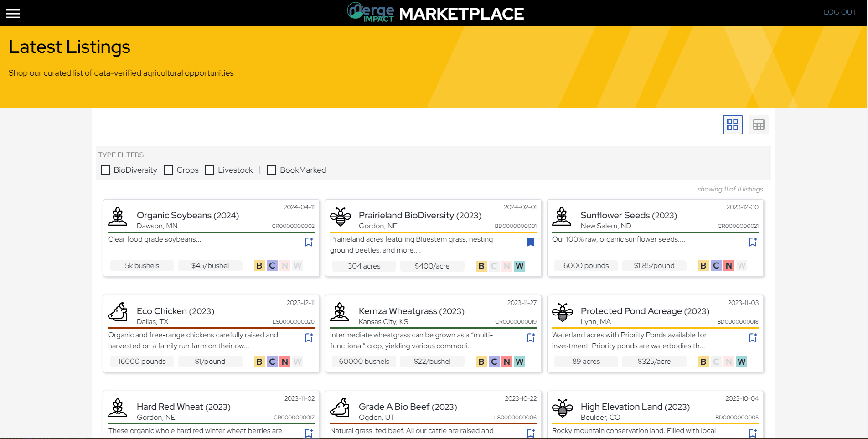This screenshot has height=439, width=868.
Task: Bookmark the Organic Soybeans listing
Action: pos(309,242)
